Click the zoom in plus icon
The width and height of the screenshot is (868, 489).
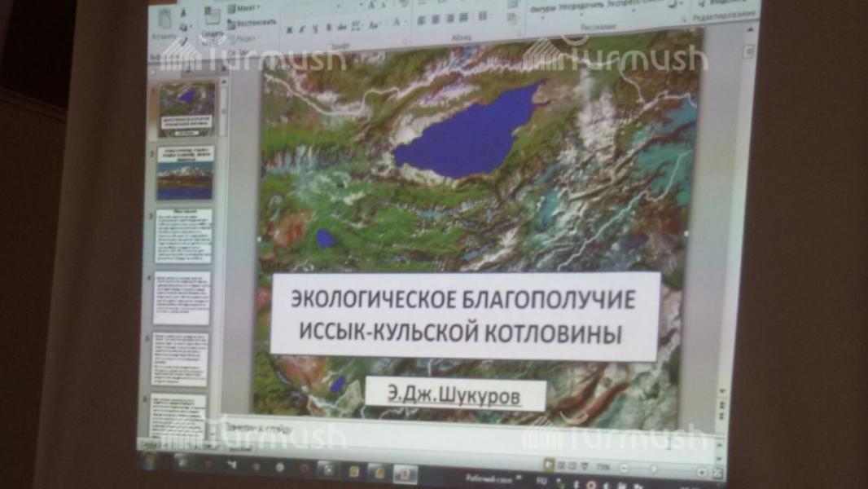[x=702, y=472]
